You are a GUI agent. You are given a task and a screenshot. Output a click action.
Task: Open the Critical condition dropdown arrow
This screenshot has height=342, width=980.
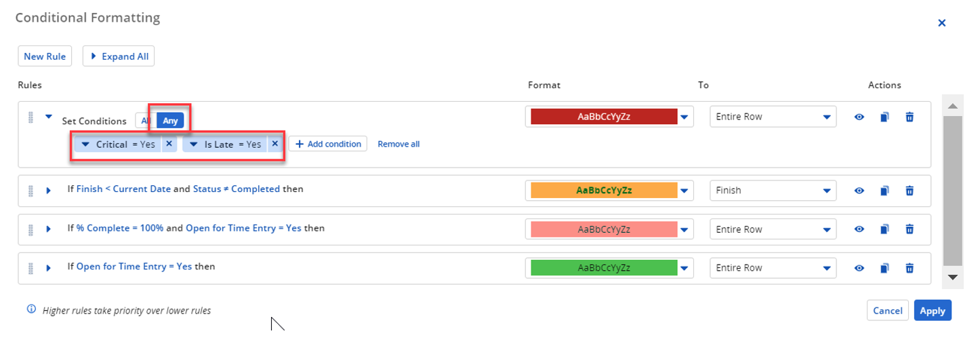pos(85,145)
